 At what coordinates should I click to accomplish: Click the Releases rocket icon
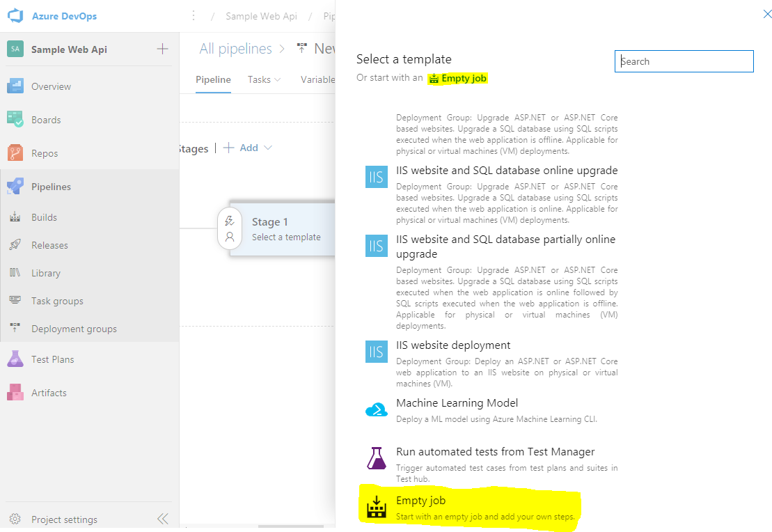pos(15,245)
